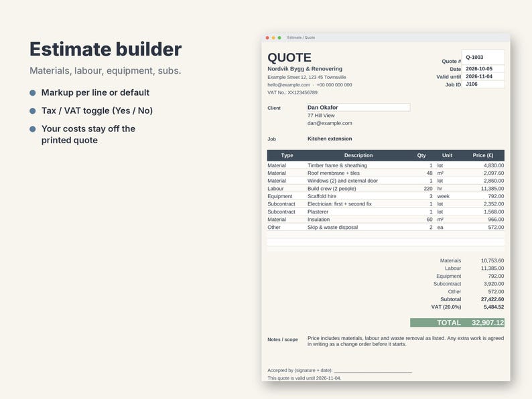The image size is (532, 399).
Task: Click the hr unit for Build crew
Action: click(440, 189)
